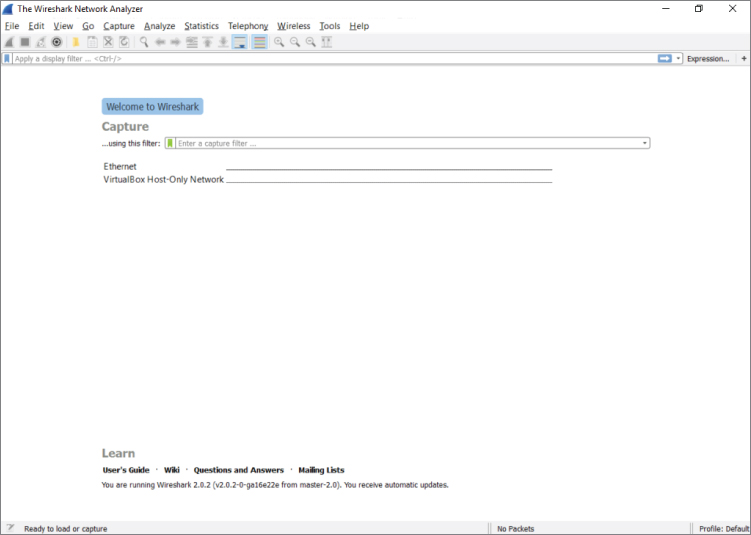Open the Questions and Answers link
This screenshot has height=535, width=751.
[239, 470]
